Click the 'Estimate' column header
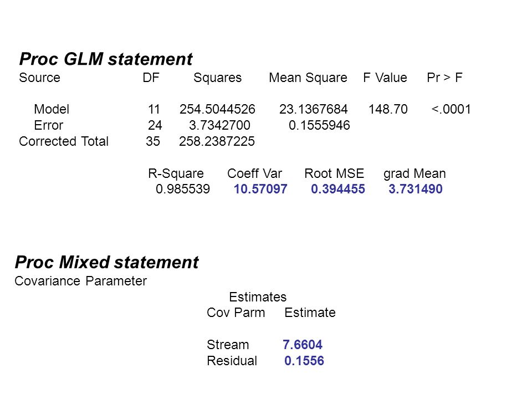Screen dimensions: 532x399 (x=310, y=313)
